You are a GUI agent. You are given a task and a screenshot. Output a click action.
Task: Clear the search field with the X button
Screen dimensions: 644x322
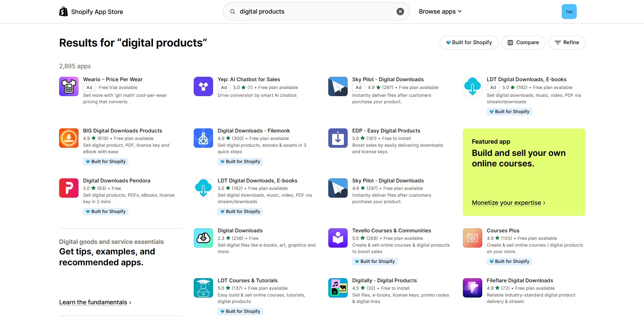pyautogui.click(x=400, y=11)
